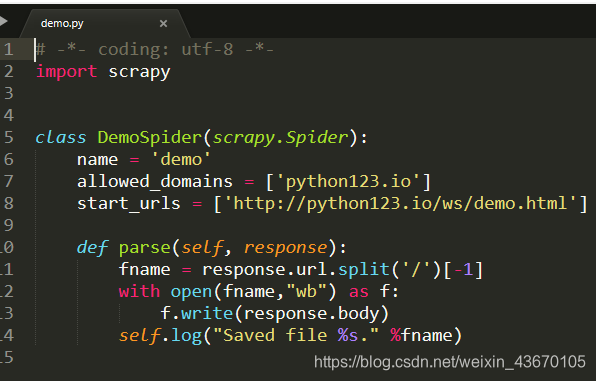The width and height of the screenshot is (596, 381).
Task: Click the module name scrapy after import
Action: (x=139, y=72)
